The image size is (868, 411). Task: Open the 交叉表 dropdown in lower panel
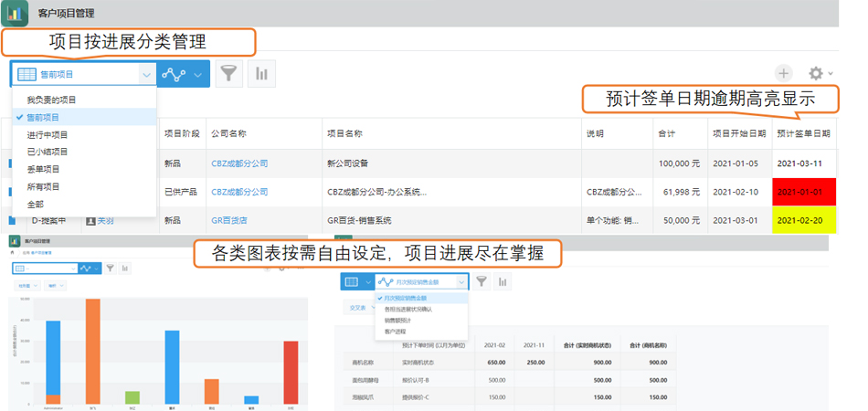click(x=363, y=308)
